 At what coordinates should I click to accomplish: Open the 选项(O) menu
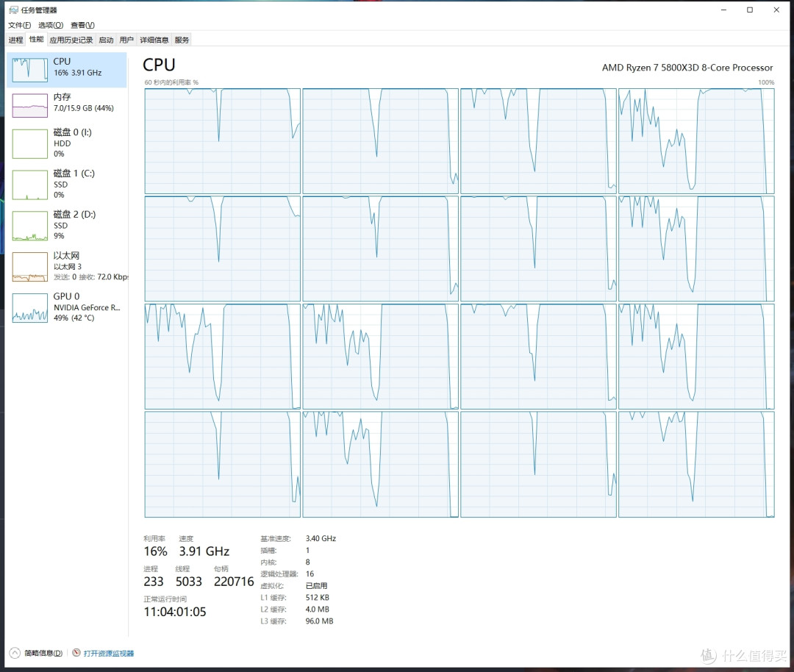pyautogui.click(x=51, y=25)
